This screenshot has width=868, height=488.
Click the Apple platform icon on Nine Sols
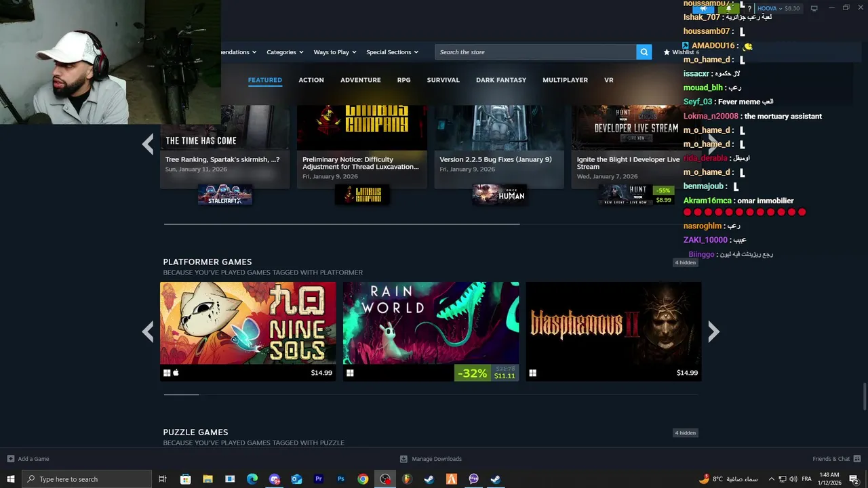(176, 373)
